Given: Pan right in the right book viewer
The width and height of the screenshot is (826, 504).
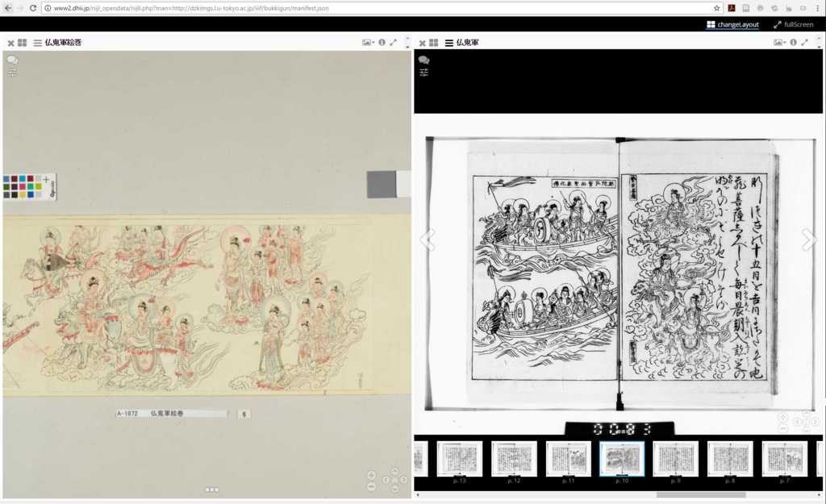Looking at the screenshot, I should pyautogui.click(x=815, y=422).
